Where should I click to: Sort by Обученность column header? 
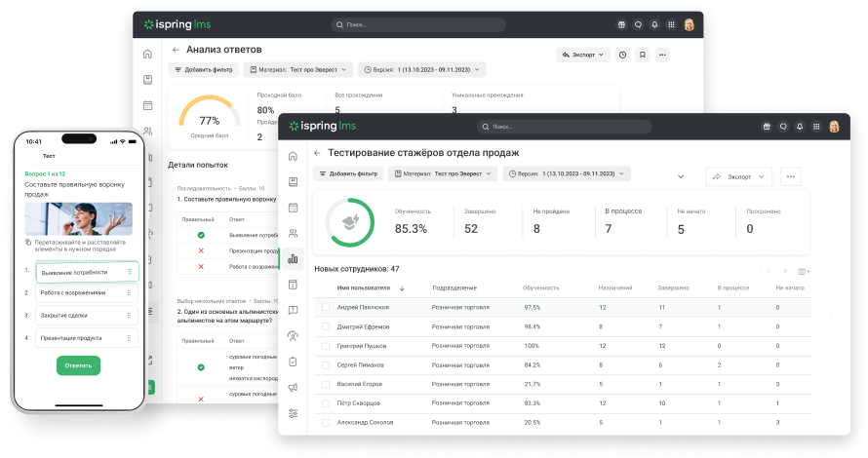click(541, 287)
